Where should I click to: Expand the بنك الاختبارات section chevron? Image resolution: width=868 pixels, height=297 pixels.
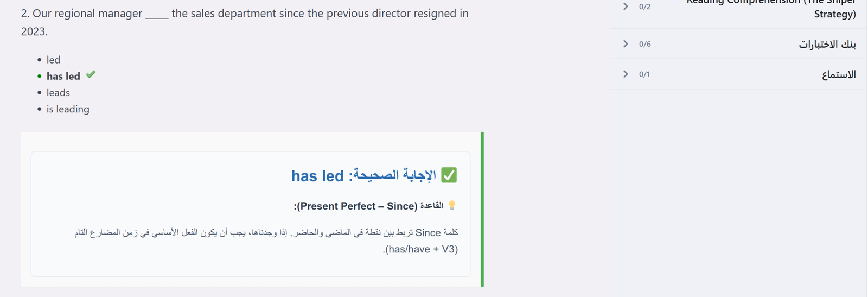[626, 44]
